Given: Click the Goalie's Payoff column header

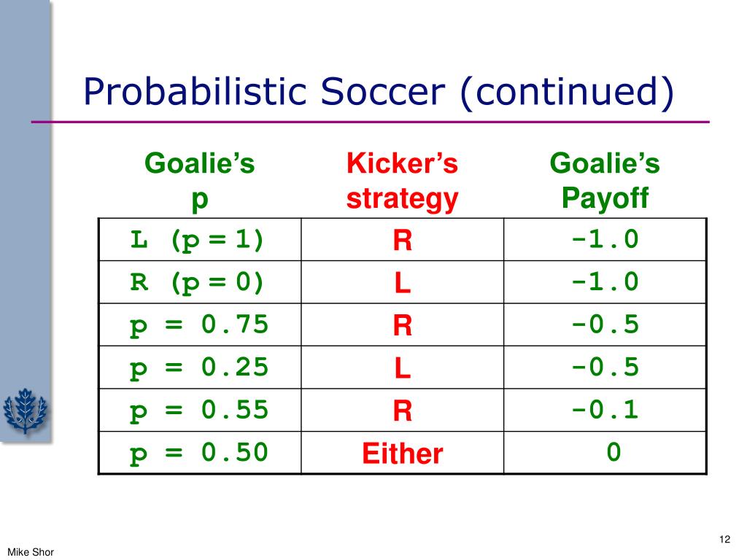Looking at the screenshot, I should point(605,181).
